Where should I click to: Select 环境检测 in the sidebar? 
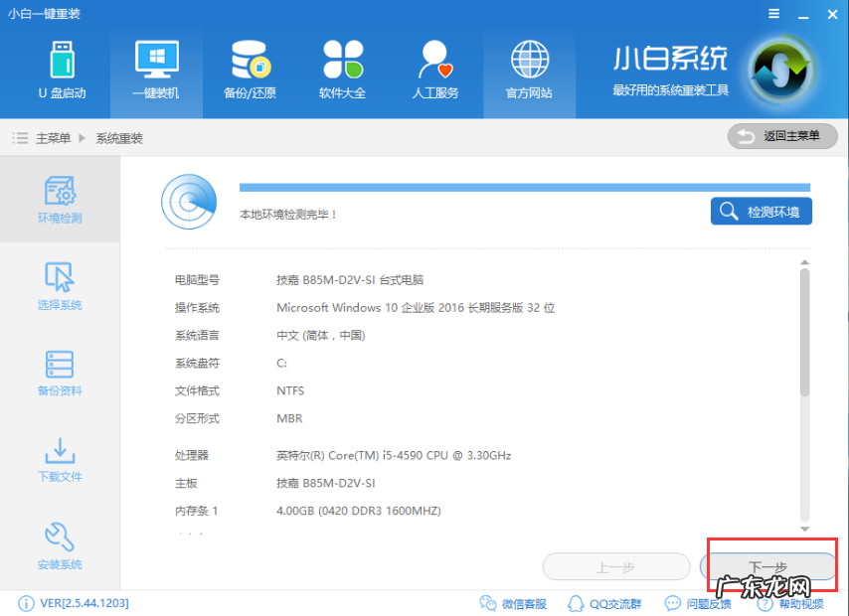[x=60, y=199]
